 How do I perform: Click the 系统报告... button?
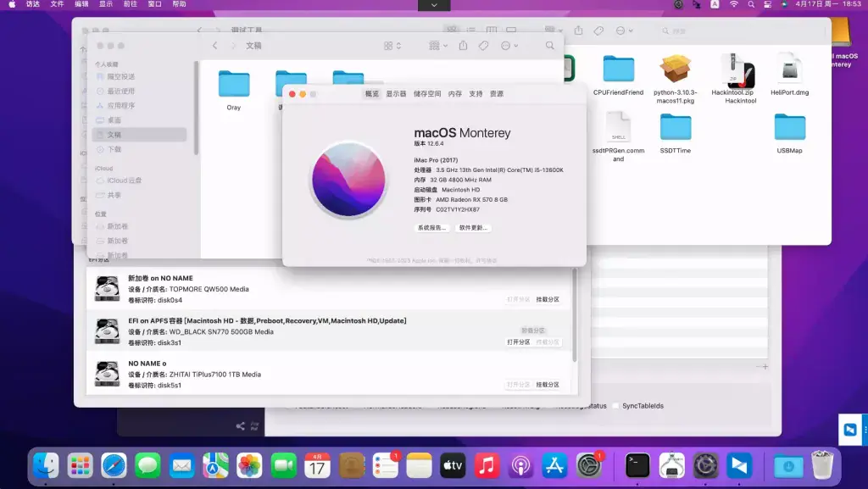coord(431,228)
